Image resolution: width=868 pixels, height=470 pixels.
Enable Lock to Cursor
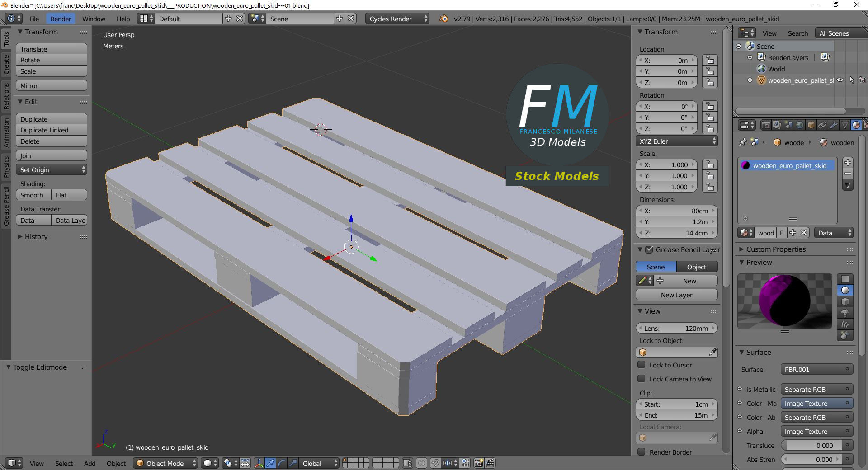tap(642, 365)
